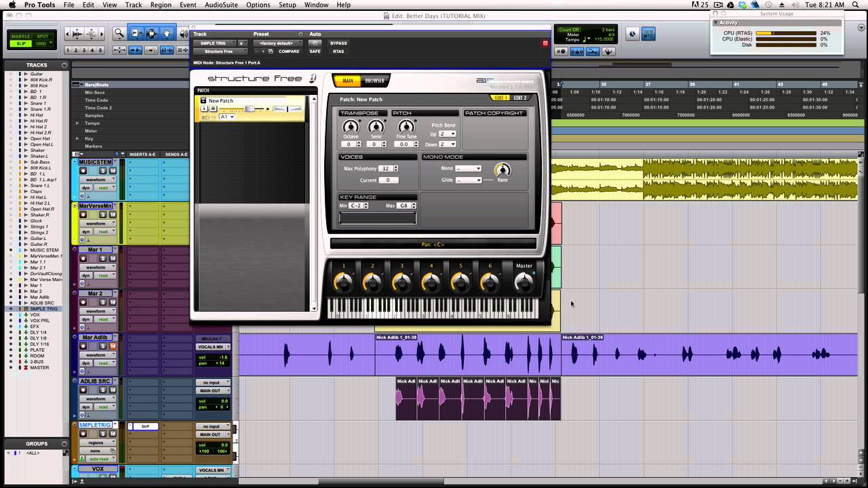The height and width of the screenshot is (488, 868).
Task: Click the Max Polyphony value field
Action: click(386, 168)
